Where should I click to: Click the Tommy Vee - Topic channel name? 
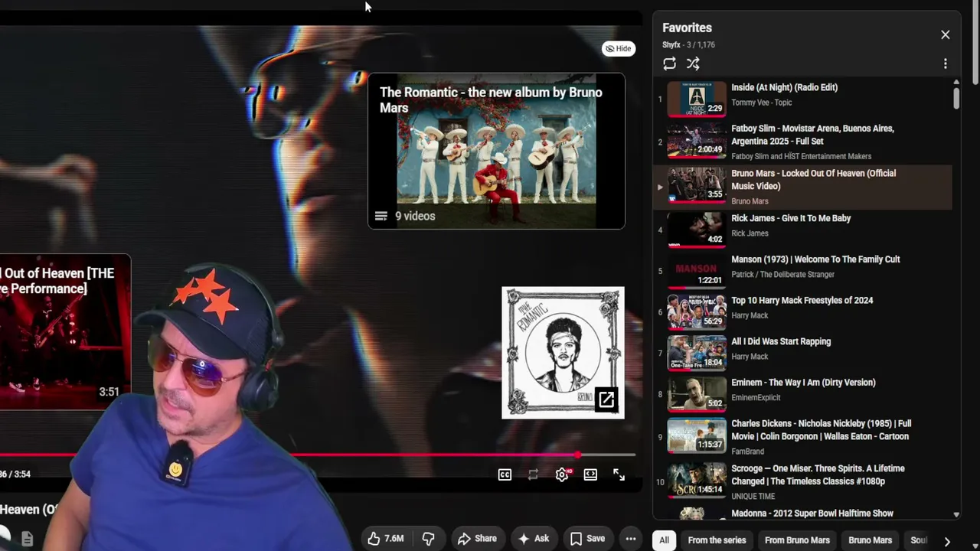click(761, 103)
